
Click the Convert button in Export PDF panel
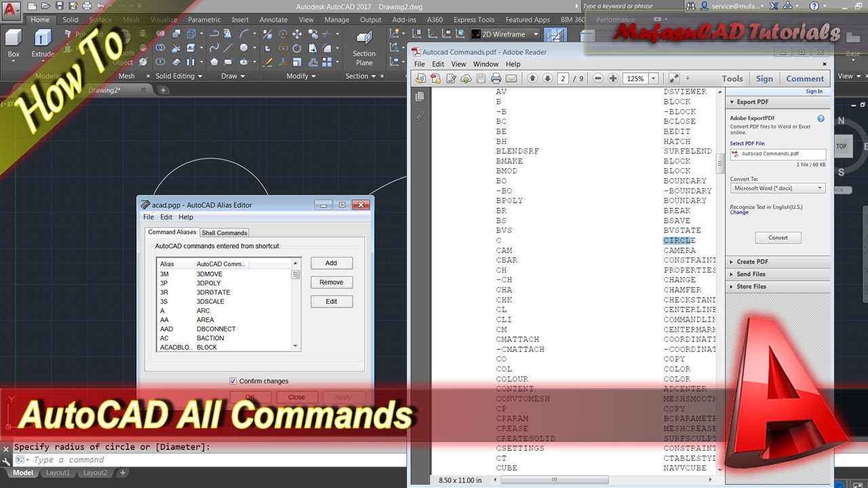pos(778,237)
